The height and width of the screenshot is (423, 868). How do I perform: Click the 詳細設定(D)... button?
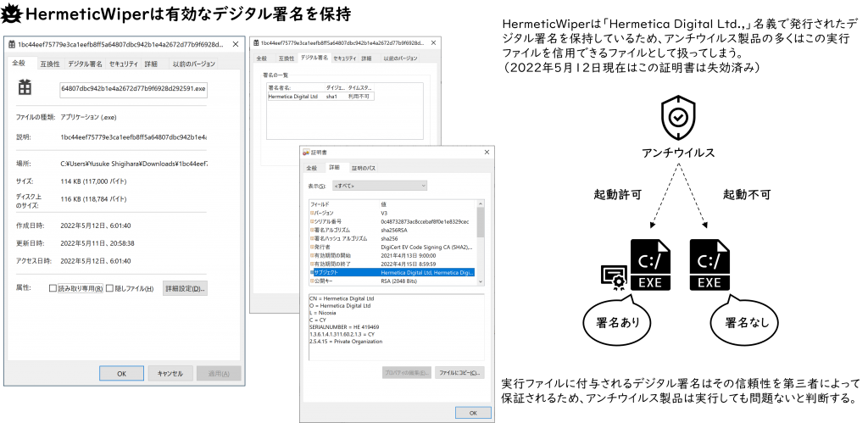[x=185, y=288]
